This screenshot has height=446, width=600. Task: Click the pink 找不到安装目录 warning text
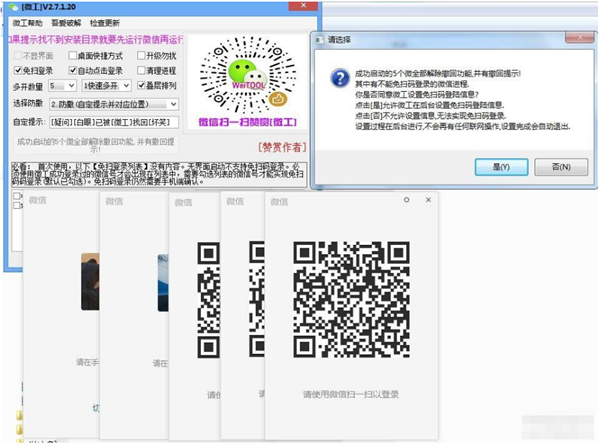96,39
